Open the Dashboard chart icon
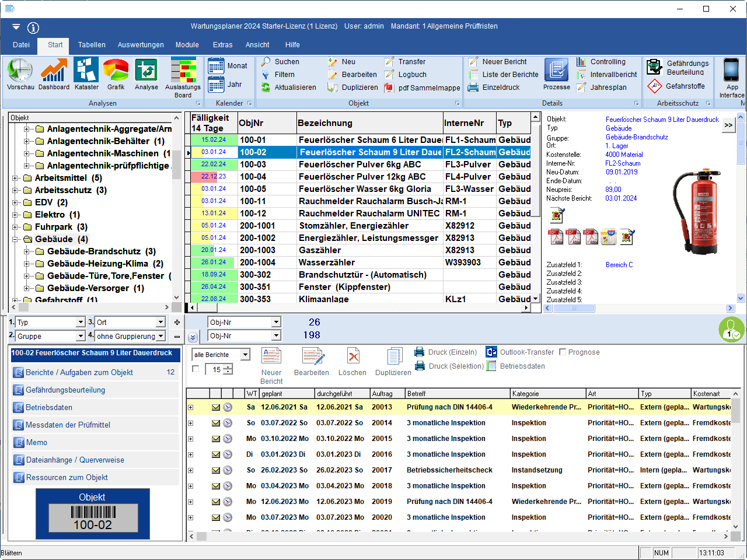The image size is (747, 560). (54, 71)
